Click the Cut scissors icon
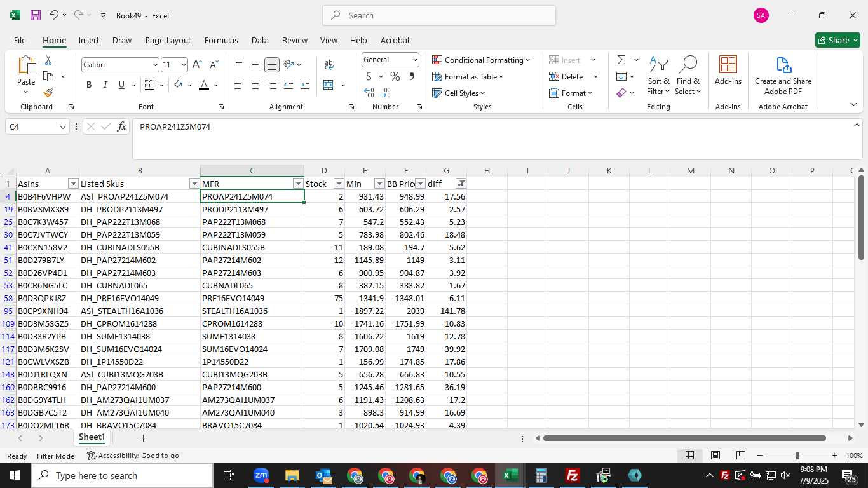The height and width of the screenshot is (488, 868). click(x=48, y=60)
